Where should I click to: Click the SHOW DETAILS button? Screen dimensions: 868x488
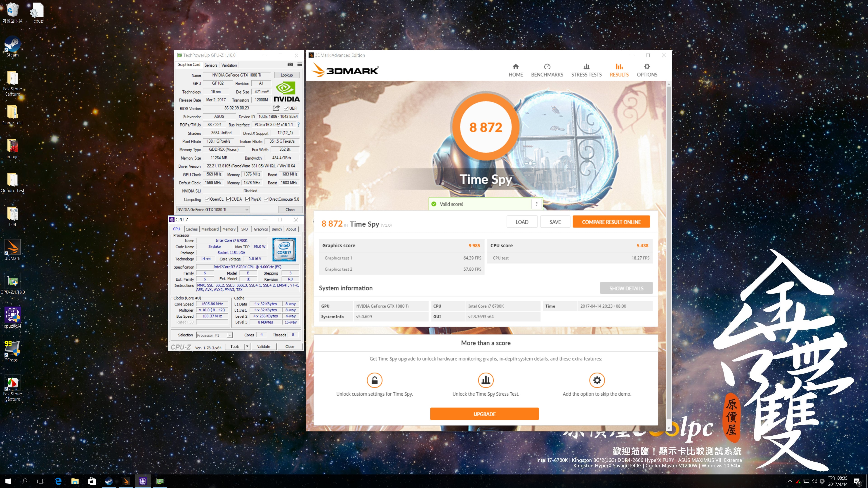pyautogui.click(x=626, y=288)
